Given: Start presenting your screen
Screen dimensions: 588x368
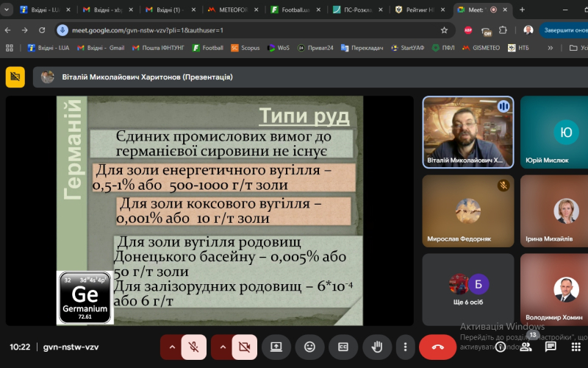Looking at the screenshot, I should pos(276,347).
